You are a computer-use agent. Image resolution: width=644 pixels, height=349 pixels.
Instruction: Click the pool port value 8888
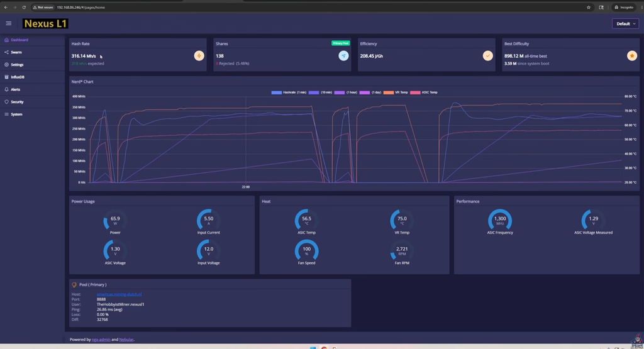coord(101,299)
